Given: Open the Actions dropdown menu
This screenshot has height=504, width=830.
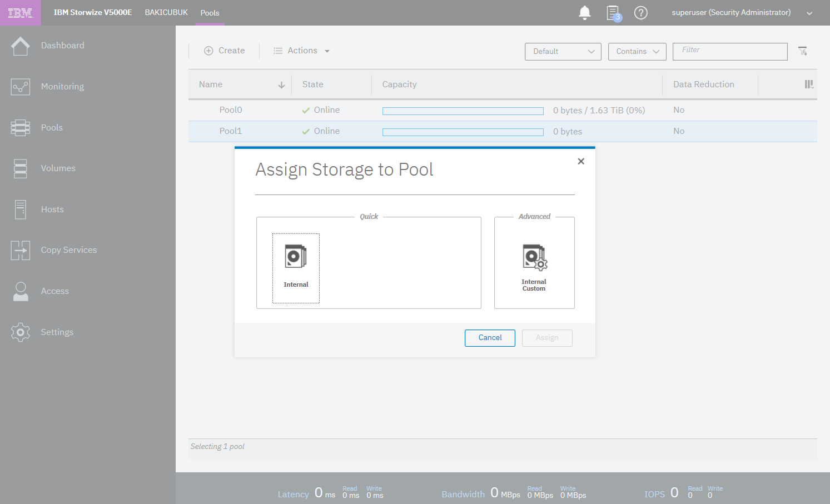Looking at the screenshot, I should [302, 51].
